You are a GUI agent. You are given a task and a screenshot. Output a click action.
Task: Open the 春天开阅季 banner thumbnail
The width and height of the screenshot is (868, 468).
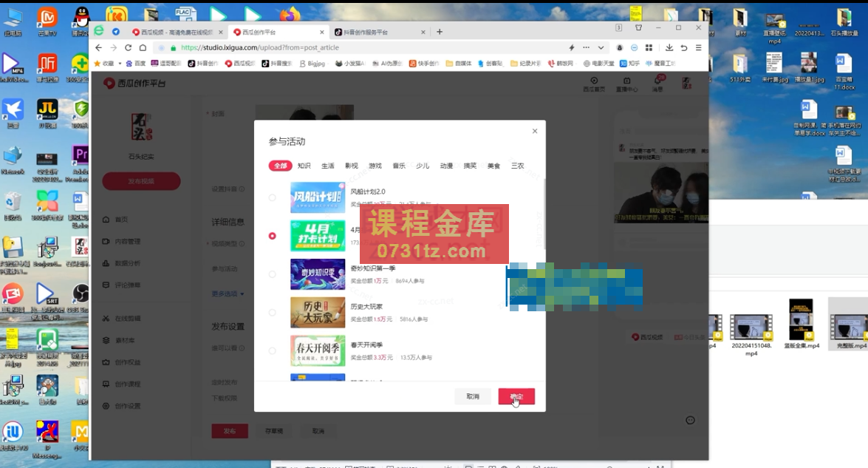pos(318,350)
